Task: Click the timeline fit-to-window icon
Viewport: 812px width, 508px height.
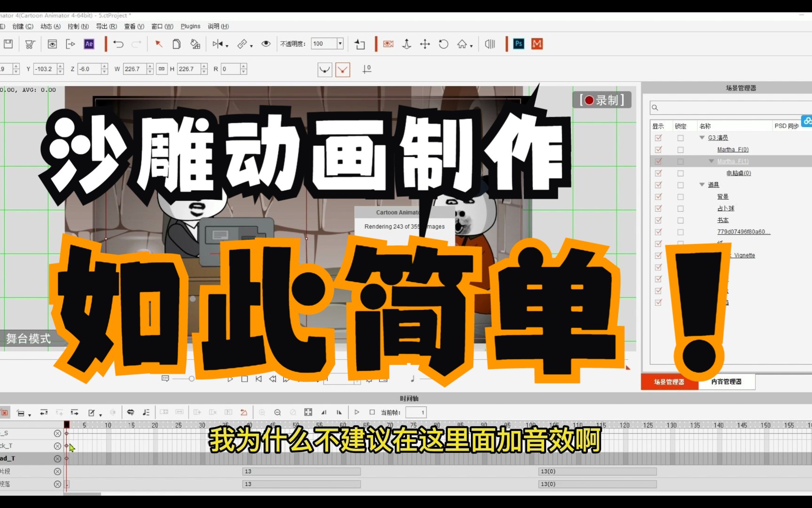Action: point(308,413)
